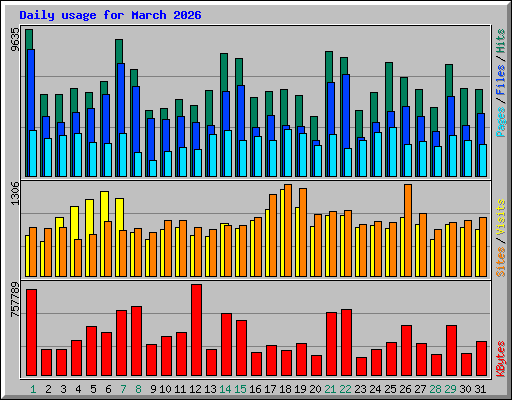Image resolution: width=512 pixels, height=400 pixels.
Task: Click day 29 on the date axis
Action: pyautogui.click(x=450, y=389)
